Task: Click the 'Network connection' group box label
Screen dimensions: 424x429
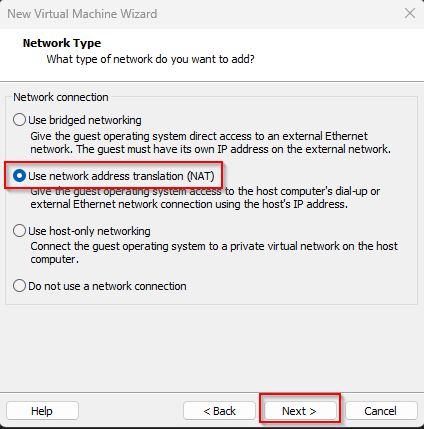Action: tap(61, 97)
